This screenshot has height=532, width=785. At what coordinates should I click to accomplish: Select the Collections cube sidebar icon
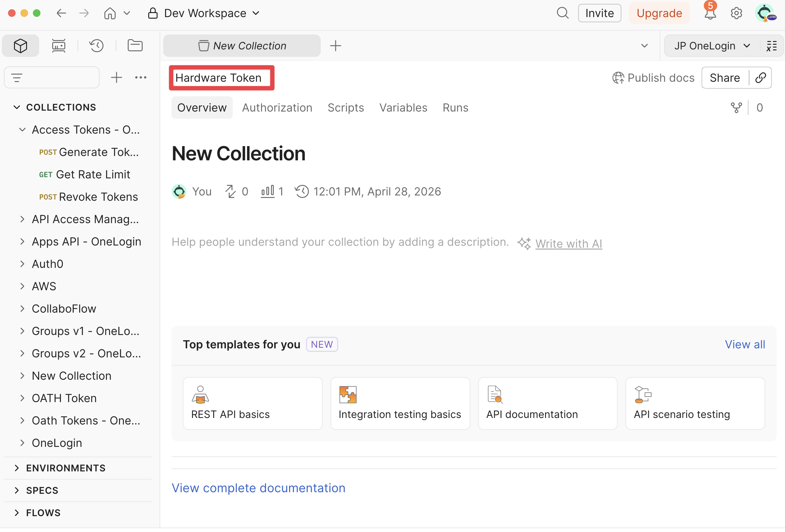point(20,46)
